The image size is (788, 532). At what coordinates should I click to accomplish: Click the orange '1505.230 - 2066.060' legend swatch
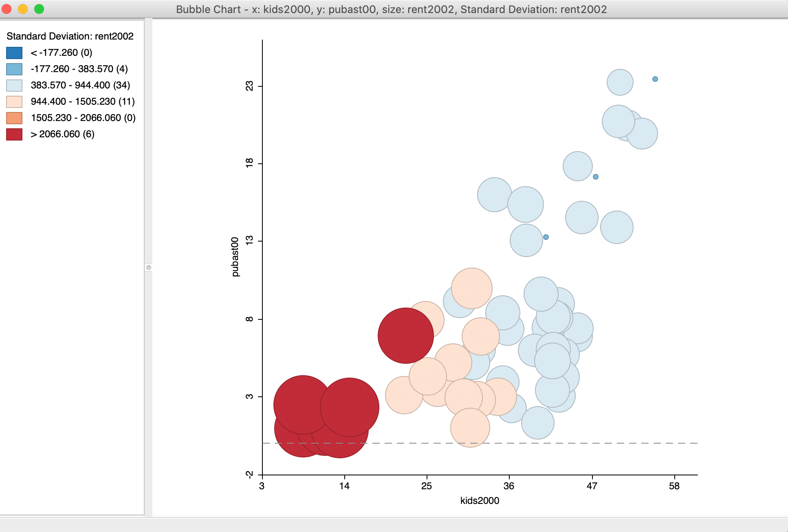click(x=14, y=118)
